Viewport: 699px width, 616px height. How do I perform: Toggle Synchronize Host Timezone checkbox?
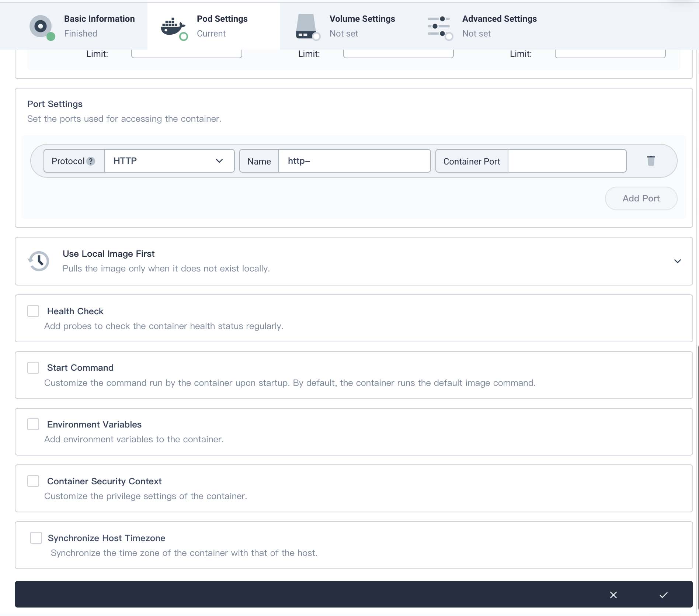pyautogui.click(x=36, y=538)
